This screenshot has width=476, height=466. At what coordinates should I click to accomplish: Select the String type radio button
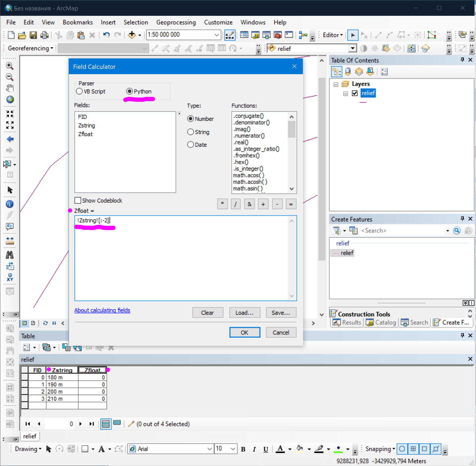191,132
